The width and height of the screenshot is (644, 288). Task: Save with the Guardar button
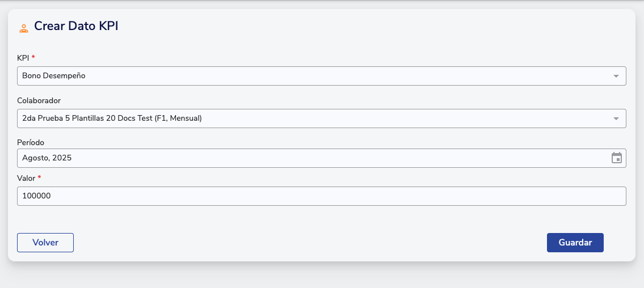point(575,243)
